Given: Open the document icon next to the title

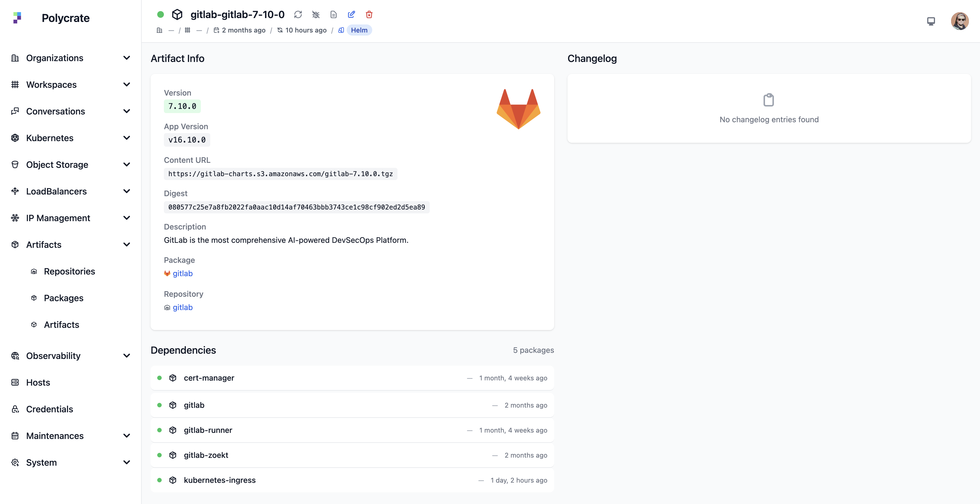Looking at the screenshot, I should [x=334, y=14].
